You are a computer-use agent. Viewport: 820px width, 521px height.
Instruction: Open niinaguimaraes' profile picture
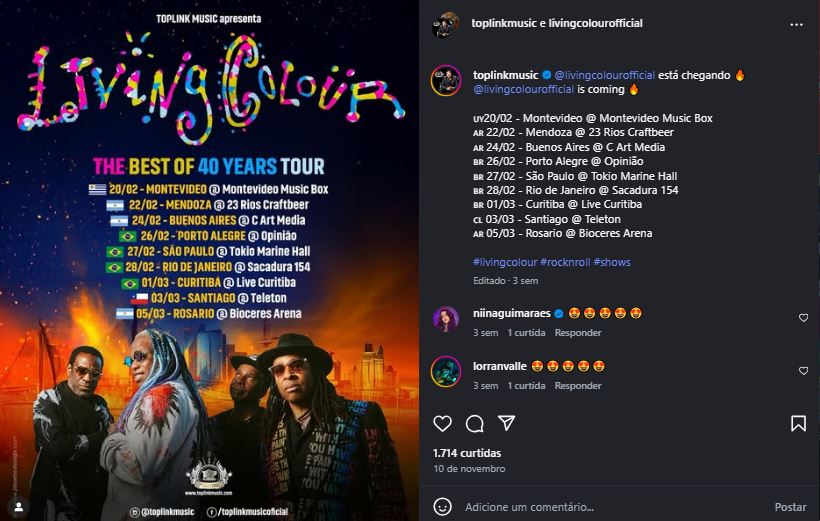(x=446, y=319)
